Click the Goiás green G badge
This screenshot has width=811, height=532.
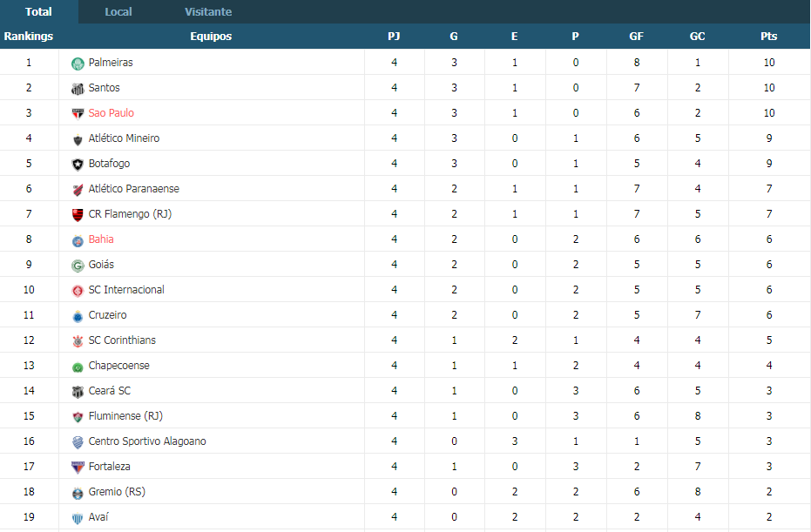78,266
